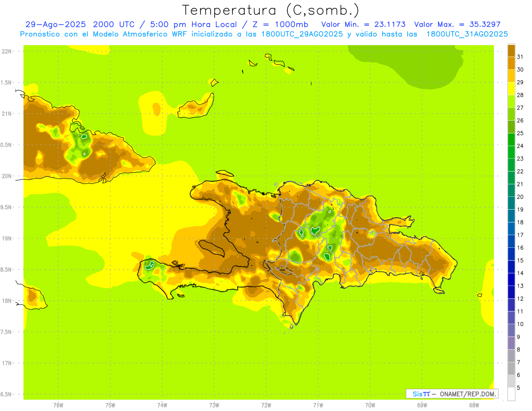The height and width of the screenshot is (411, 532).
Task: Click the "8.5N" latitude axis label
Action: (x=7, y=270)
